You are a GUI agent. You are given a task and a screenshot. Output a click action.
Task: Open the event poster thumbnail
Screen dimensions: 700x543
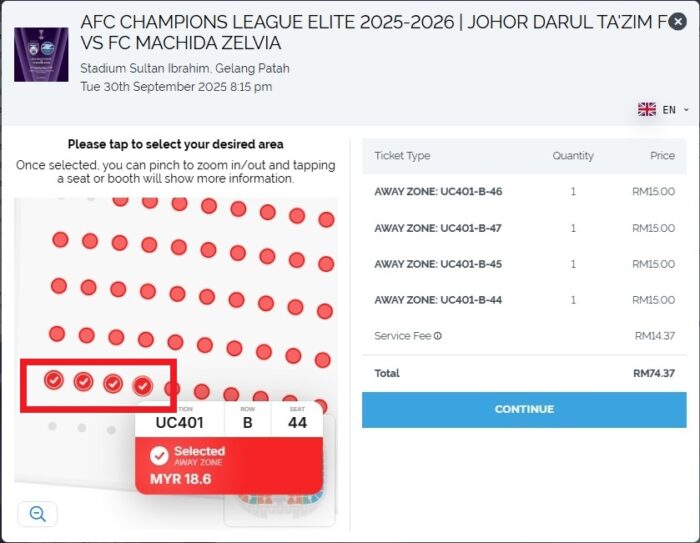41,54
